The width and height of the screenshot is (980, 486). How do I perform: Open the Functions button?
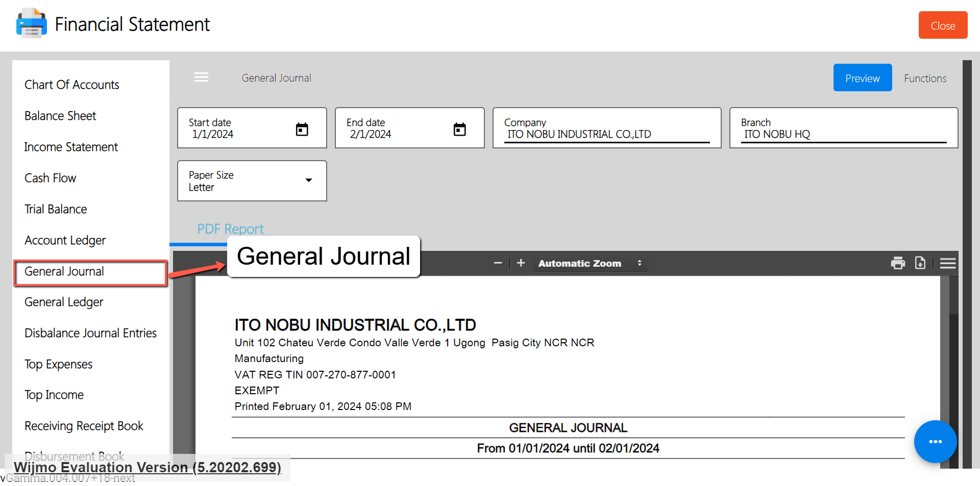(x=924, y=78)
